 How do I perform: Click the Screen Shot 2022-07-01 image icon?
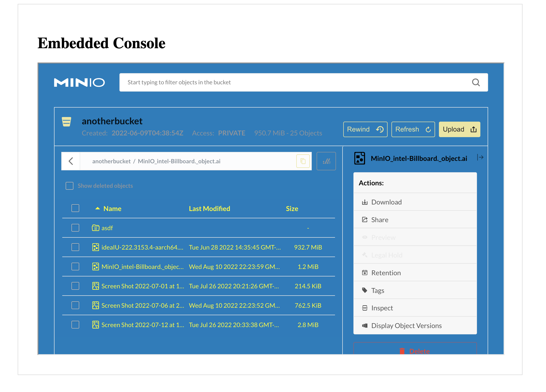(x=95, y=286)
